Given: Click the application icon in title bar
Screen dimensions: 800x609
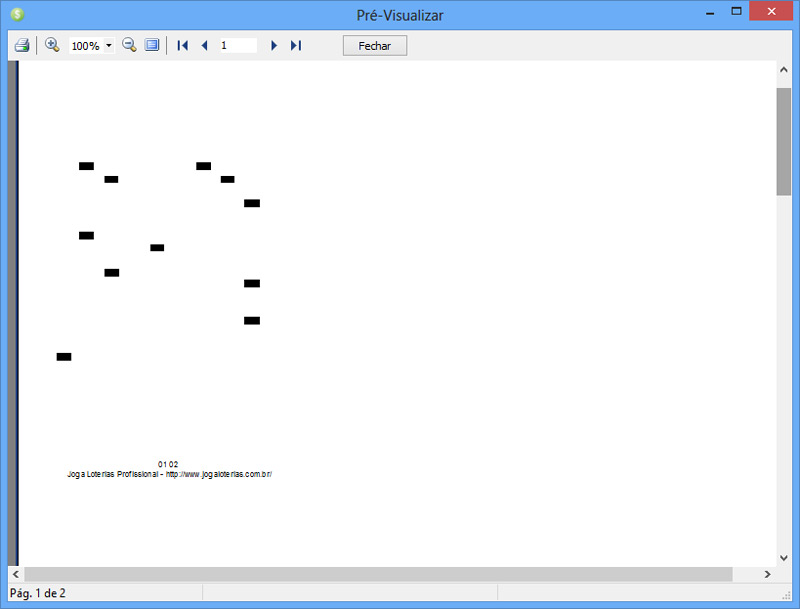Looking at the screenshot, I should pos(17,14).
